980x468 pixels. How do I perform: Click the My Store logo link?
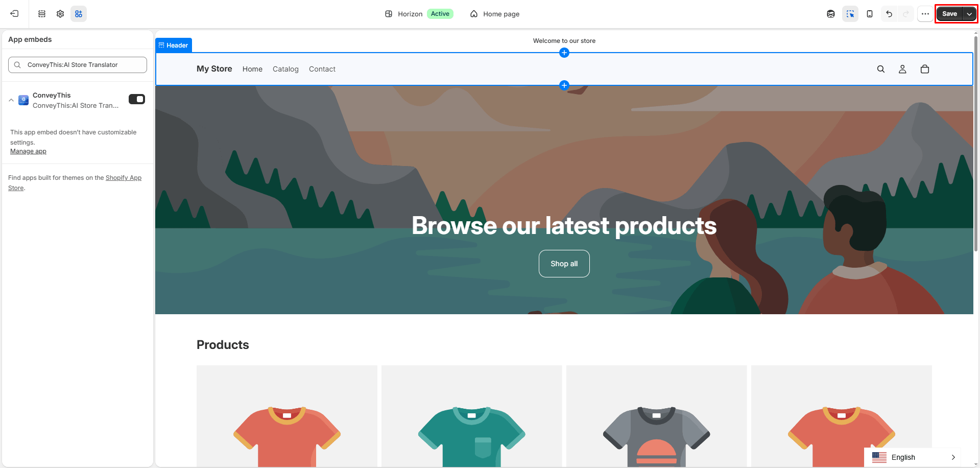[x=214, y=68]
